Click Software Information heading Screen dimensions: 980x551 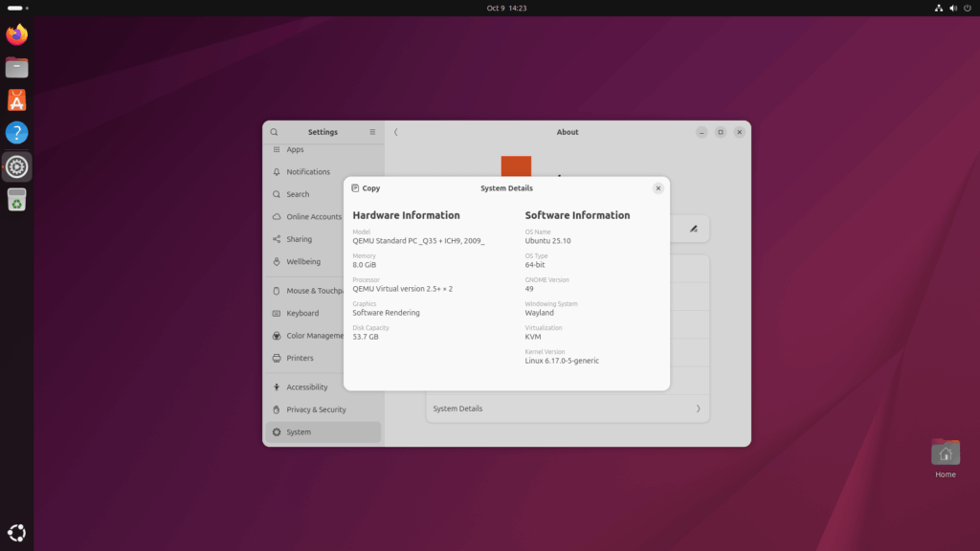coord(577,215)
